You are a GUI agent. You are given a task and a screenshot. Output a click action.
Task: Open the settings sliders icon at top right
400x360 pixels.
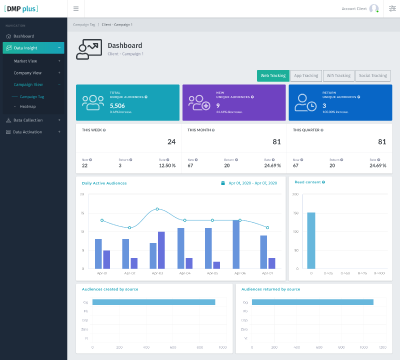(x=392, y=9)
